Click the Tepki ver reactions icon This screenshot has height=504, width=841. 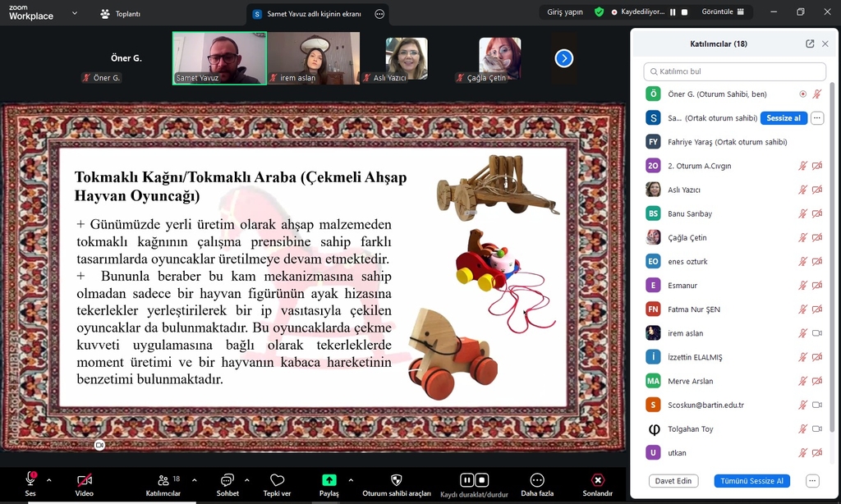tap(277, 480)
